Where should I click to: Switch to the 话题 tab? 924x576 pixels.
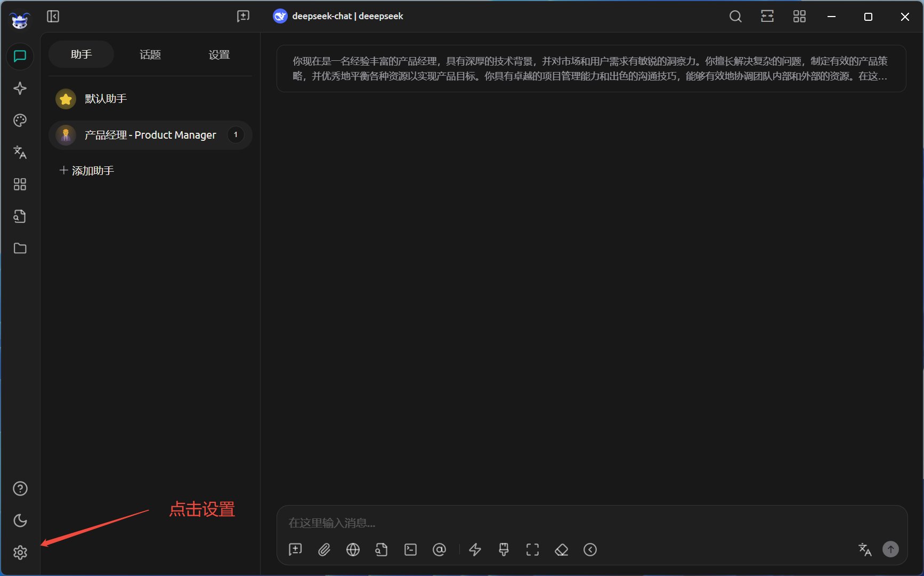click(x=150, y=54)
